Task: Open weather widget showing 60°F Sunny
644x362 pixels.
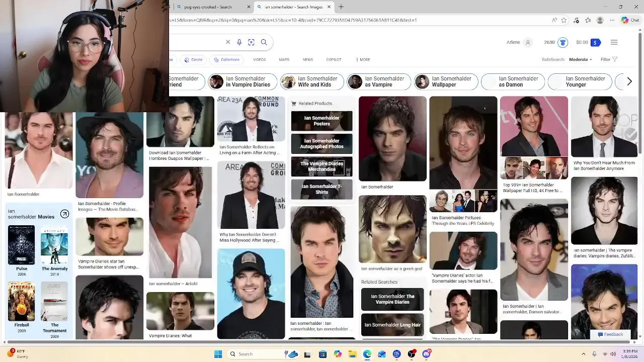Action: [x=19, y=354]
